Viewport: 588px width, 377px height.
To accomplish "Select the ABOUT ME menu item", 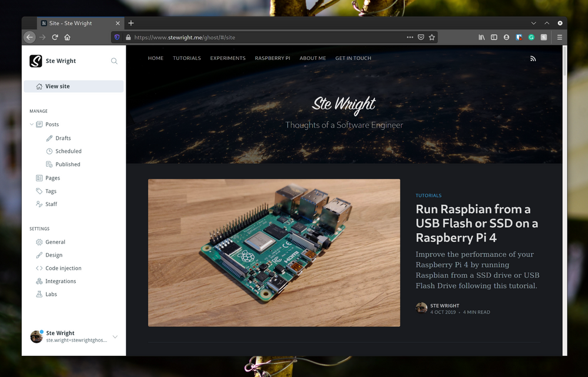I will click(312, 58).
